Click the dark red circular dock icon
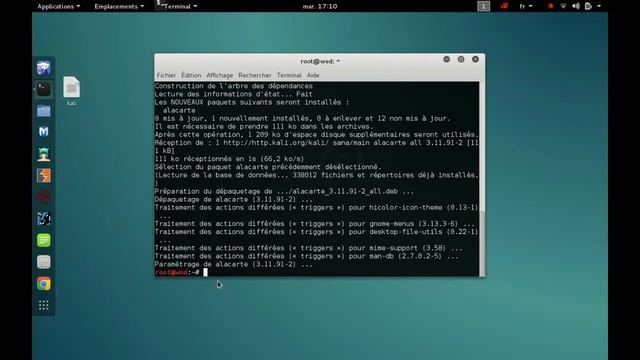This screenshot has width=640, height=360. click(44, 197)
